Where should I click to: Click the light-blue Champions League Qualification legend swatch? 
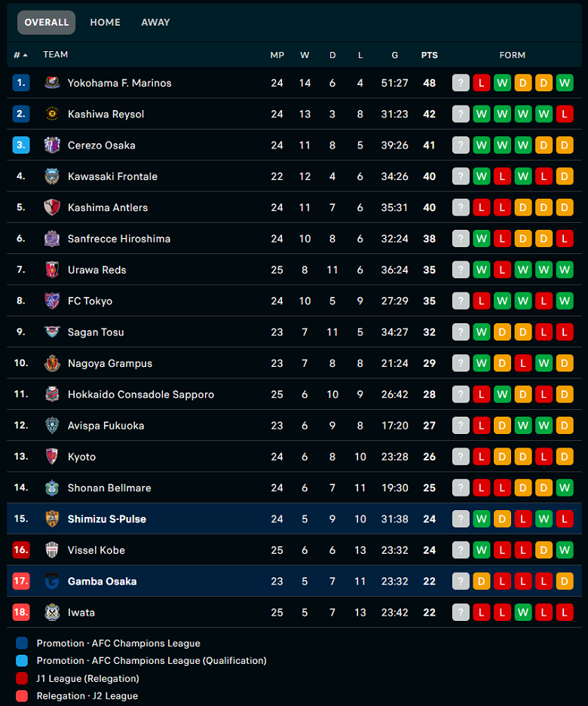click(x=22, y=661)
